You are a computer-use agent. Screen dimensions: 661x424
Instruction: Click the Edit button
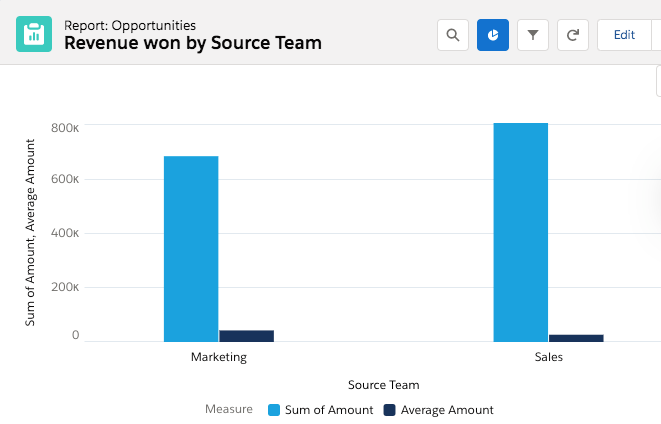point(624,35)
